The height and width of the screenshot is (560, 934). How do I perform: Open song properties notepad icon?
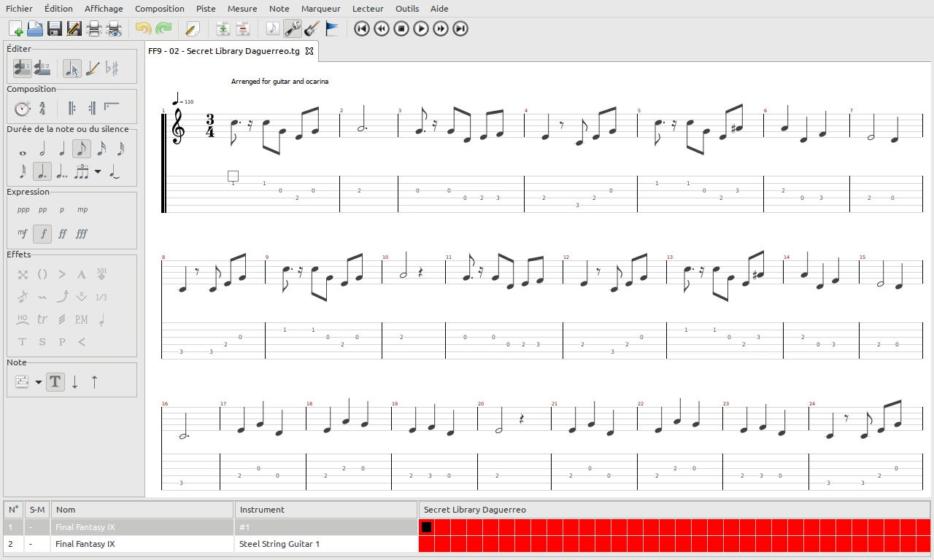click(192, 28)
